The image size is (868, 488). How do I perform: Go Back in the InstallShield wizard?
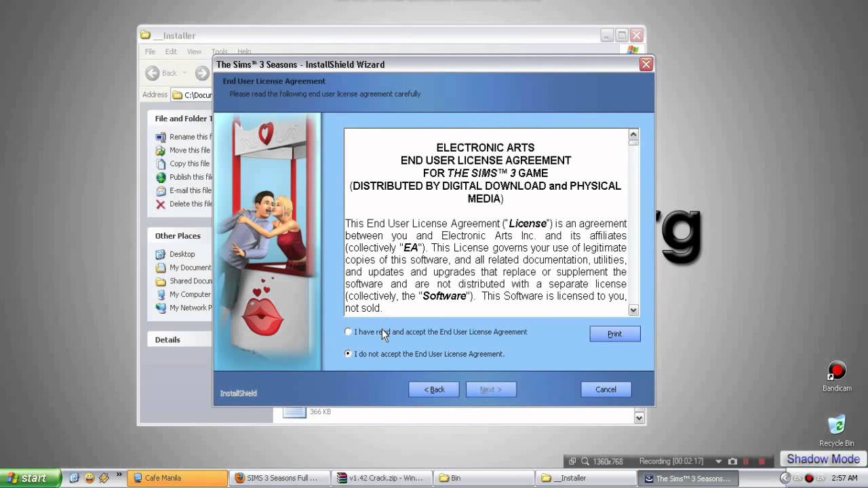pyautogui.click(x=434, y=390)
